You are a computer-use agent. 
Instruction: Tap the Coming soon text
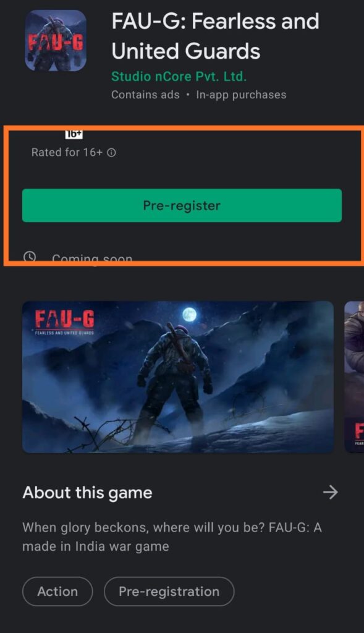pos(92,258)
